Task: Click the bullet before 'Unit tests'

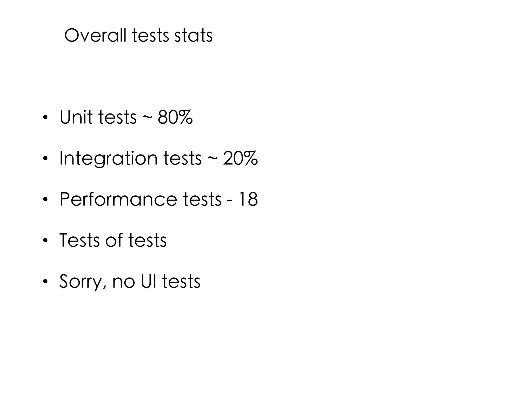Action: (x=45, y=118)
